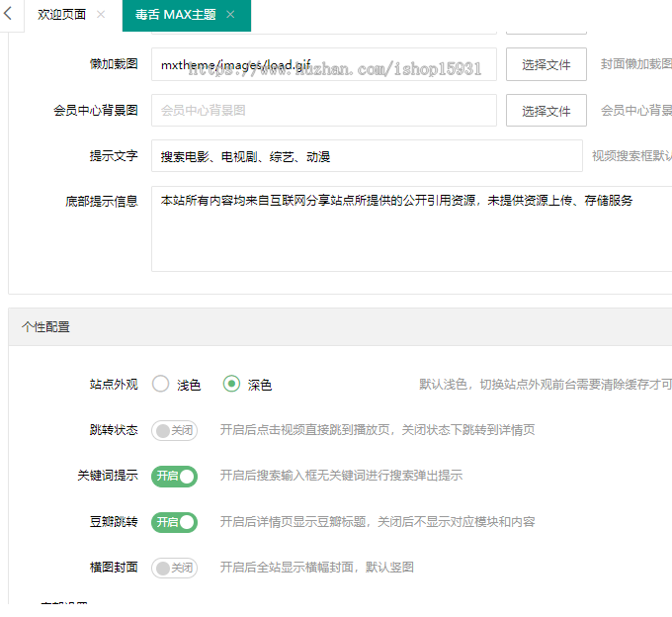Viewport: 672px width, 617px height.
Task: Click the 底部提示信息 label
Action: tap(102, 201)
